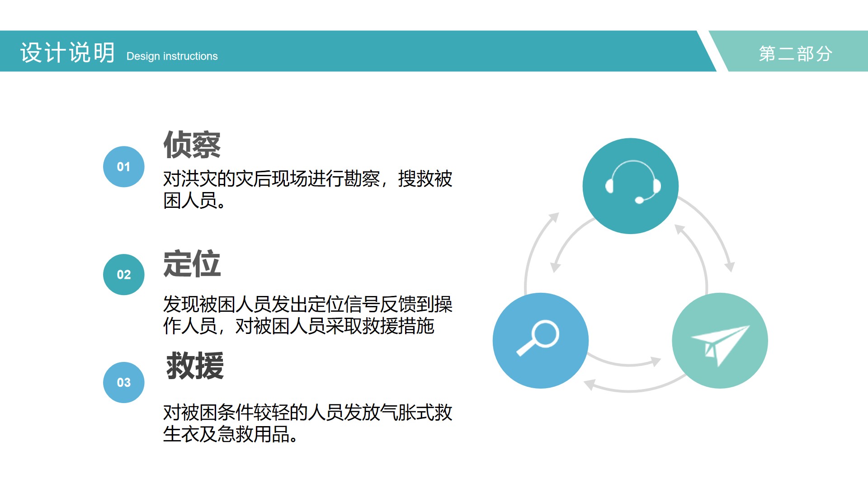Select the 定位 heading
Screen dimensions: 868x488
192,264
